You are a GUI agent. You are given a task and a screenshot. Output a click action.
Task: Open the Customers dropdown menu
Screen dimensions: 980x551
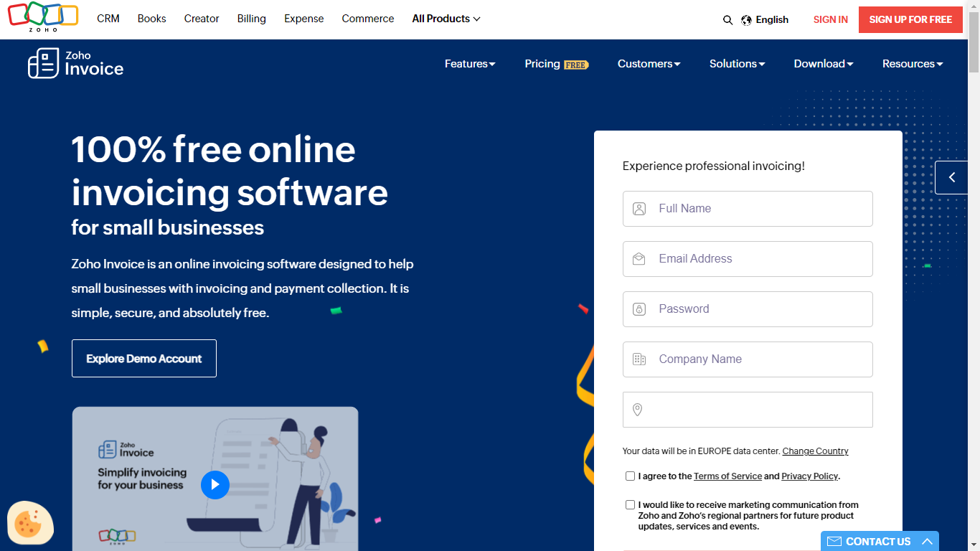(x=649, y=64)
